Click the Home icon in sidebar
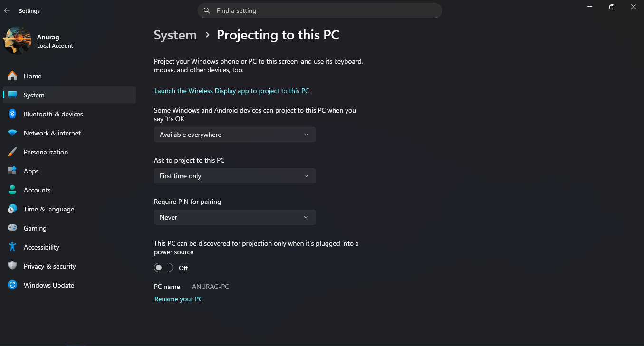This screenshot has height=346, width=644. pos(12,76)
